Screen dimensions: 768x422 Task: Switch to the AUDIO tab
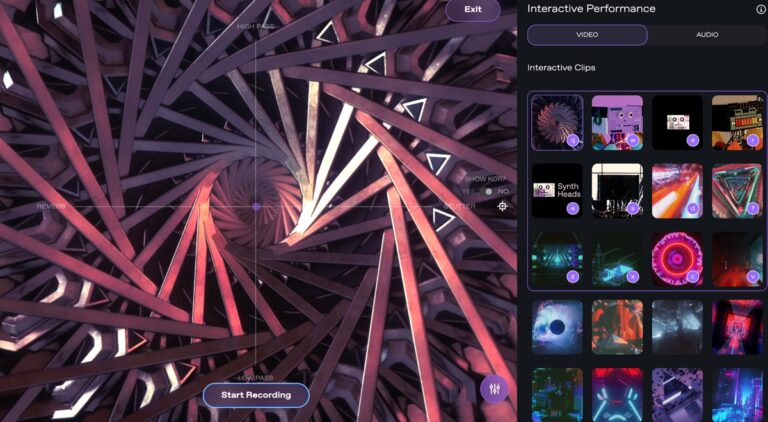click(706, 35)
